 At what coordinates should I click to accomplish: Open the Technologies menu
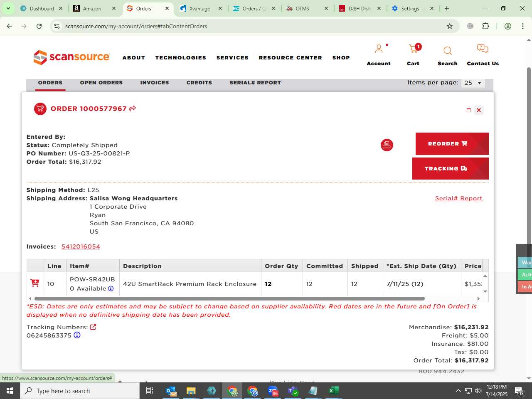point(181,58)
